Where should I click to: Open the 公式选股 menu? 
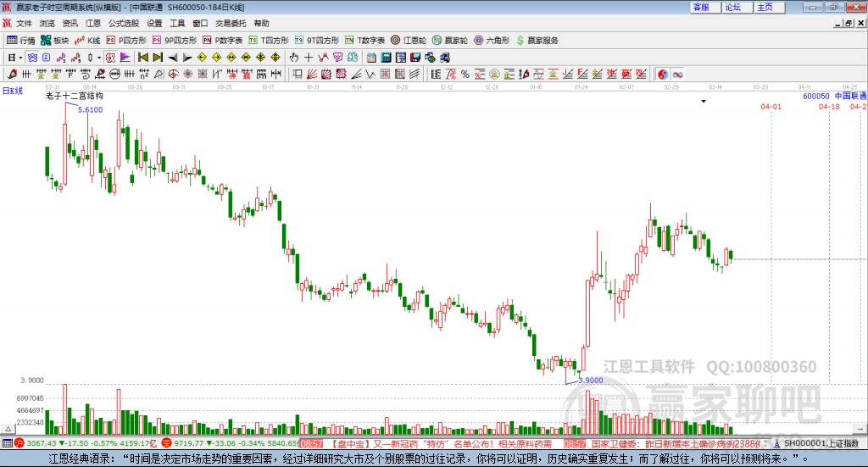pos(124,23)
